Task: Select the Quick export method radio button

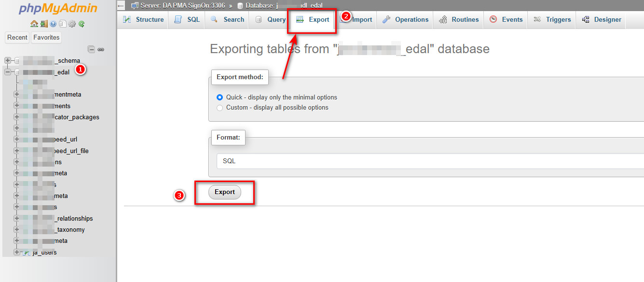Action: point(220,97)
